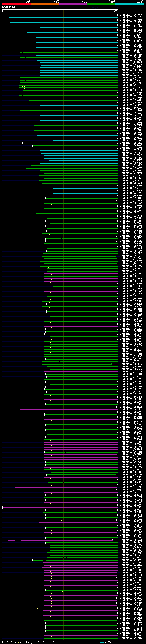Select the UniRef100_C5BUE6 label
146x644 pixels.
131,304
